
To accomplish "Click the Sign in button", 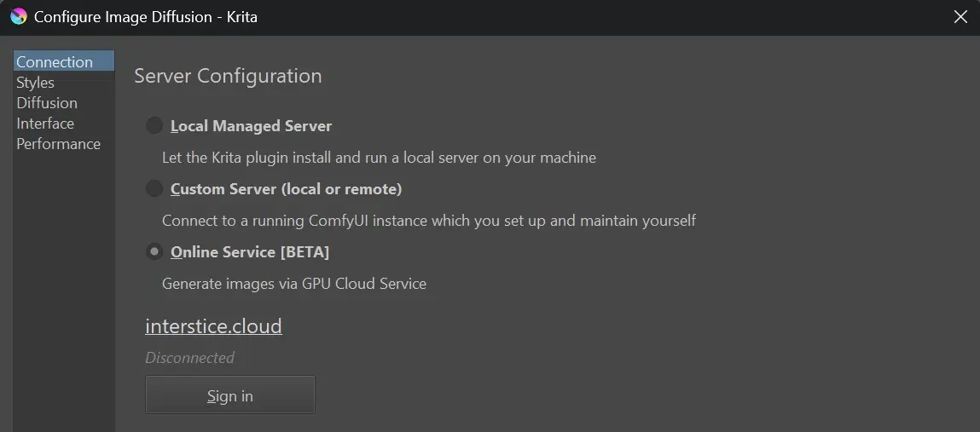I will tap(230, 395).
